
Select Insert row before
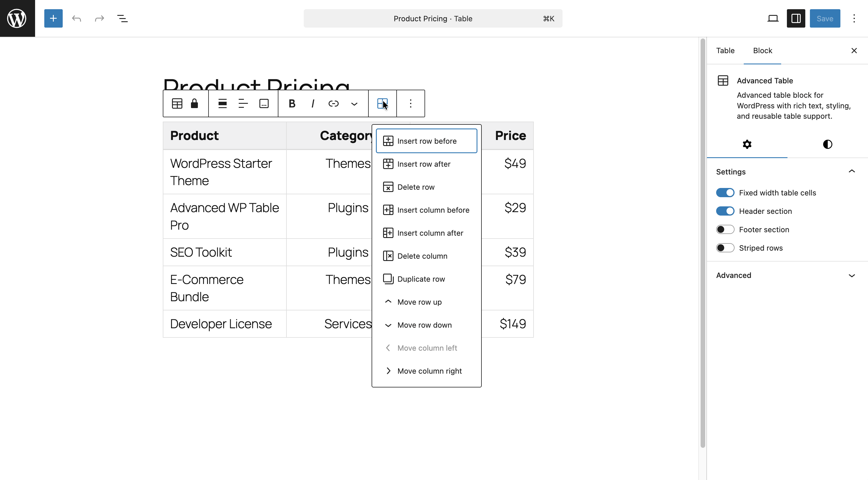point(427,141)
